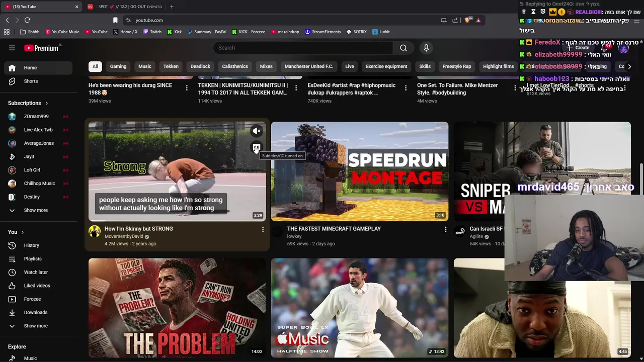Open YouTube Music bookmark
The height and width of the screenshot is (362, 644).
(62, 32)
